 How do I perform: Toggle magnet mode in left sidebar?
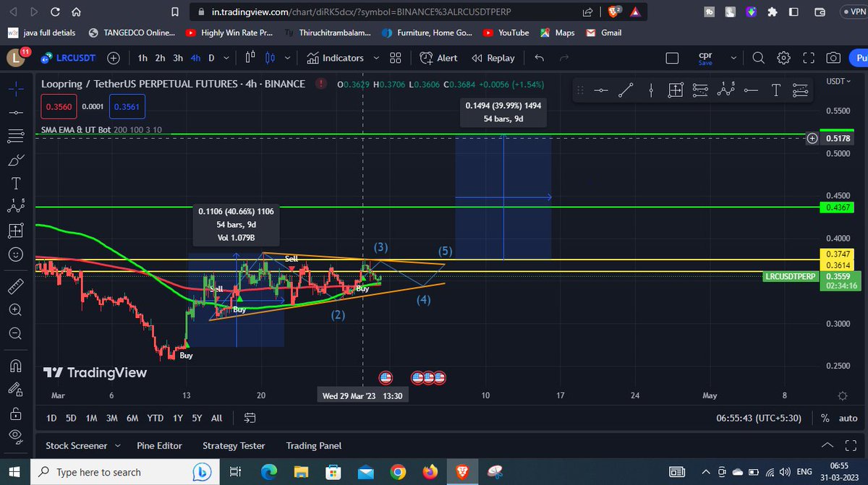point(16,365)
